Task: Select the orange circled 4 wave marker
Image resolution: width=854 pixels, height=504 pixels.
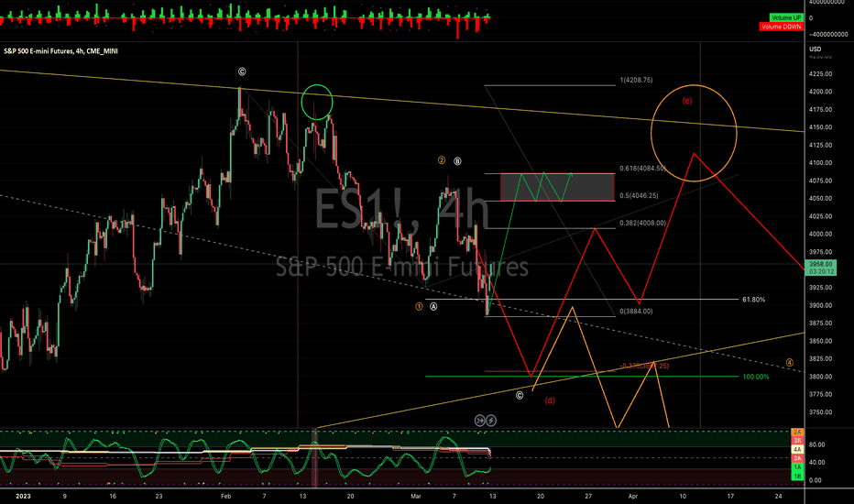Action: pyautogui.click(x=790, y=362)
